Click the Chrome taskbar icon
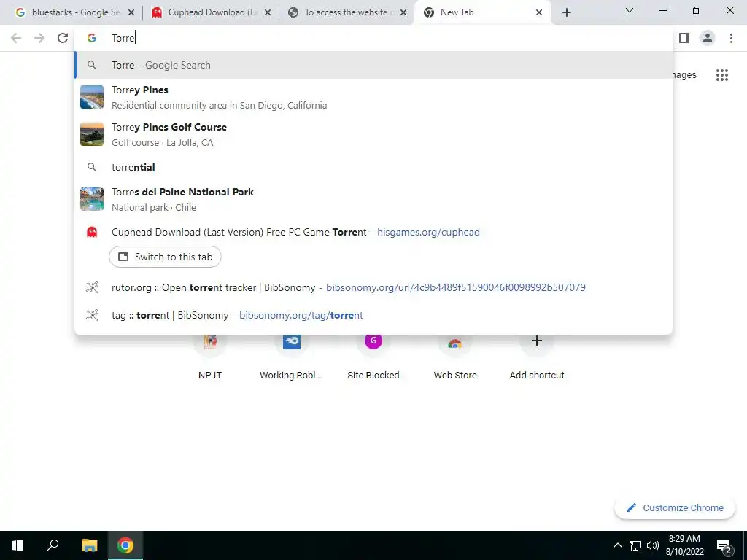The image size is (747, 560). pyautogui.click(x=125, y=545)
